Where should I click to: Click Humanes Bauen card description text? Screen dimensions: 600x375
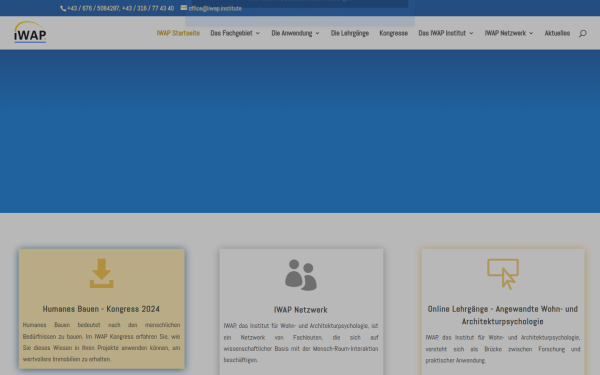coord(101,342)
